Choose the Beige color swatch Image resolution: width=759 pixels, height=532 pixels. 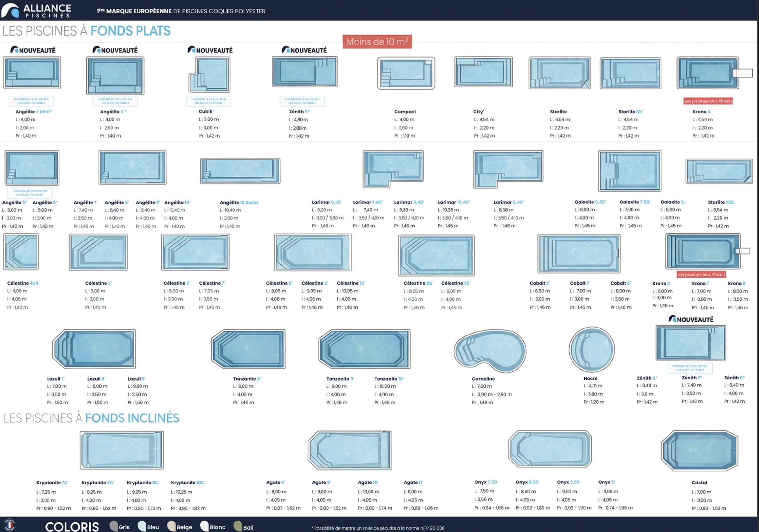point(171,526)
